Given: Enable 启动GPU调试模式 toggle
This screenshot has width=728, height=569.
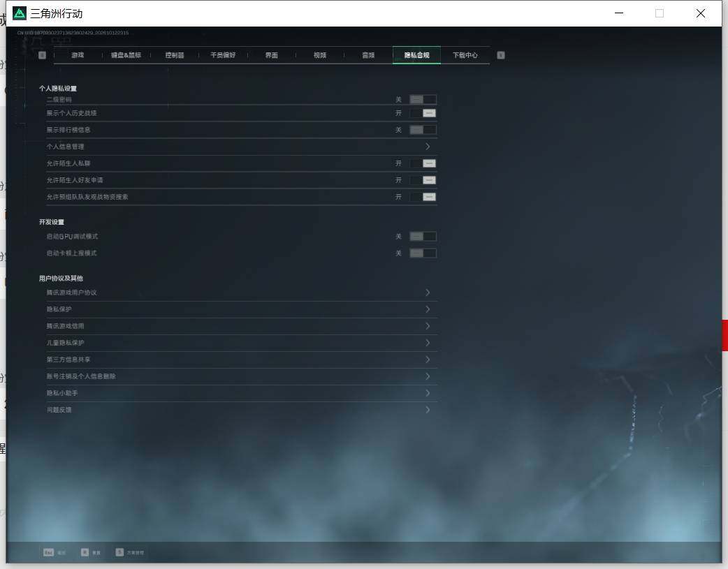Looking at the screenshot, I should pos(423,237).
